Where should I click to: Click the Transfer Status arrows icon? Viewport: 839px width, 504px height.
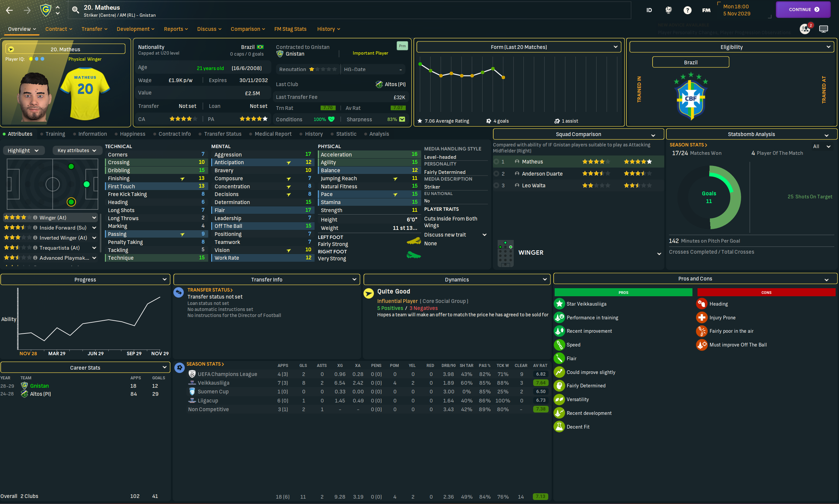[179, 292]
